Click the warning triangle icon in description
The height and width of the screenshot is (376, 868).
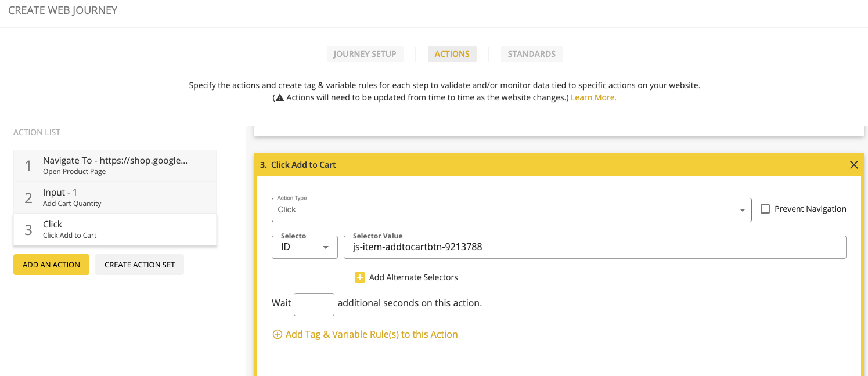coord(280,98)
